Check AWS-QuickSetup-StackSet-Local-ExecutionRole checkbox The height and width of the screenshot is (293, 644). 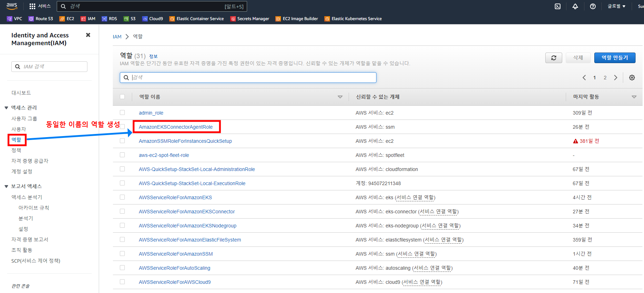tap(122, 183)
